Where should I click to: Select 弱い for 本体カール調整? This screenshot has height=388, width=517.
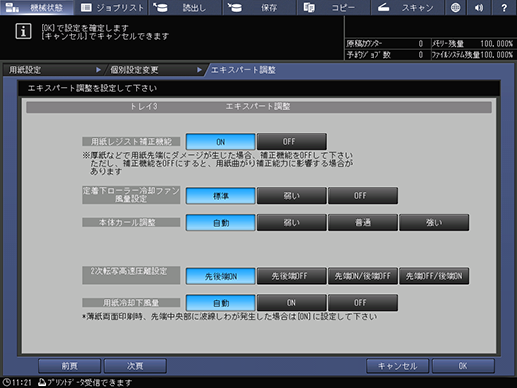[x=292, y=223]
